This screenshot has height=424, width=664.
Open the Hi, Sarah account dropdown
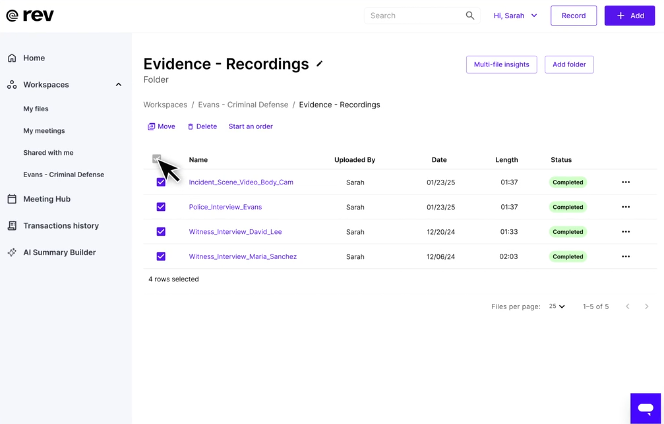[516, 16]
